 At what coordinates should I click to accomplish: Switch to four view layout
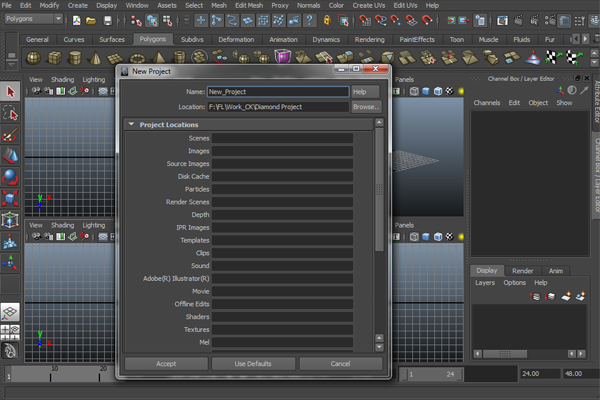[10, 332]
